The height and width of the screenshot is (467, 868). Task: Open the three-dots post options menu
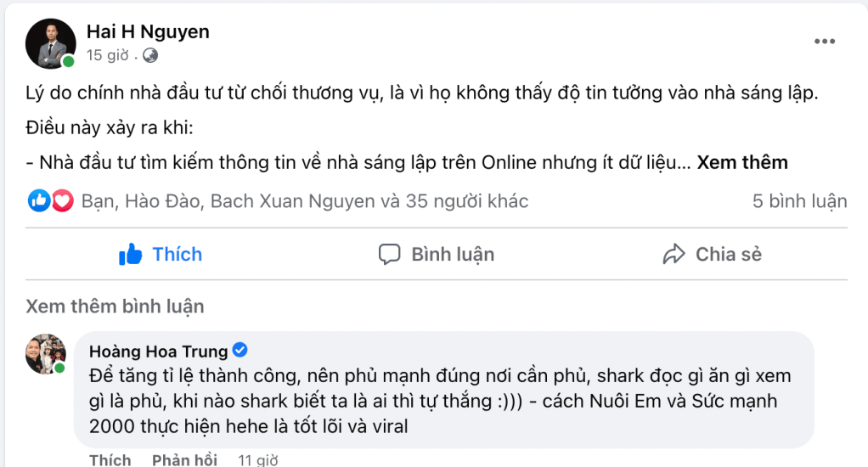[825, 42]
